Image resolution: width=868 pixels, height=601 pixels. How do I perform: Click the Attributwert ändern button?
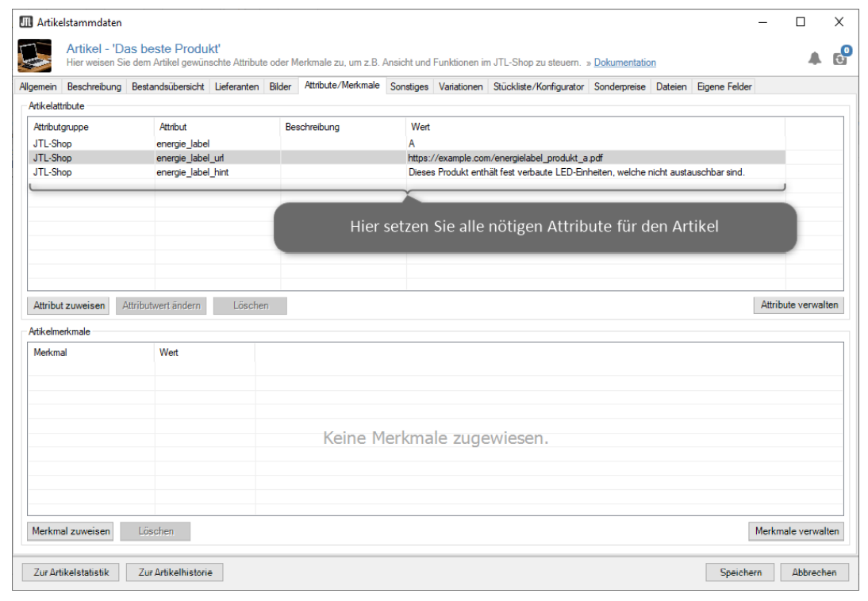click(x=161, y=305)
